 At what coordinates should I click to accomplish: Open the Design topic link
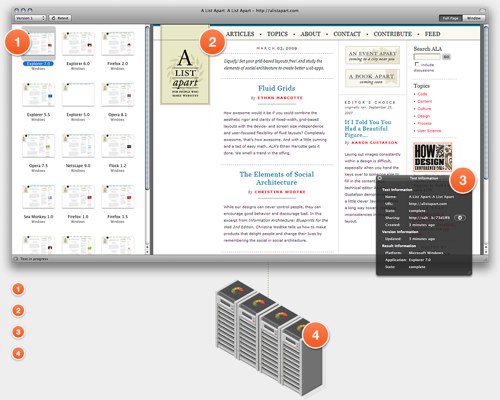(x=424, y=116)
